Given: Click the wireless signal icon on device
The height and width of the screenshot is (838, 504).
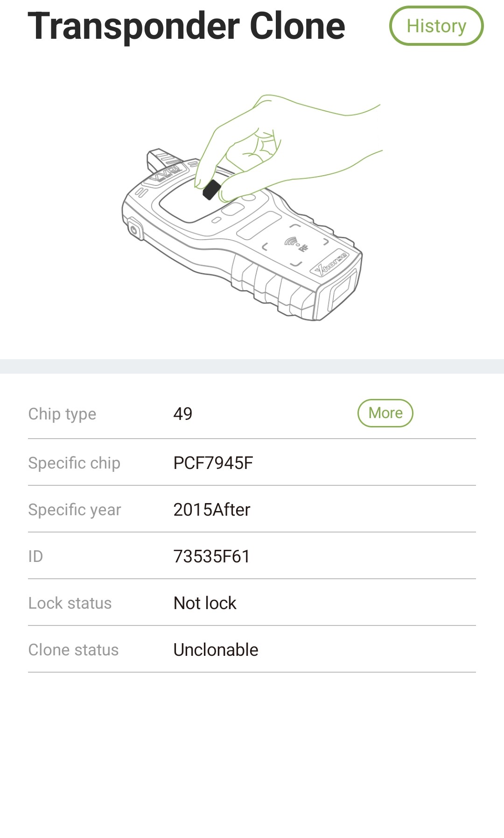Looking at the screenshot, I should pyautogui.click(x=292, y=241).
